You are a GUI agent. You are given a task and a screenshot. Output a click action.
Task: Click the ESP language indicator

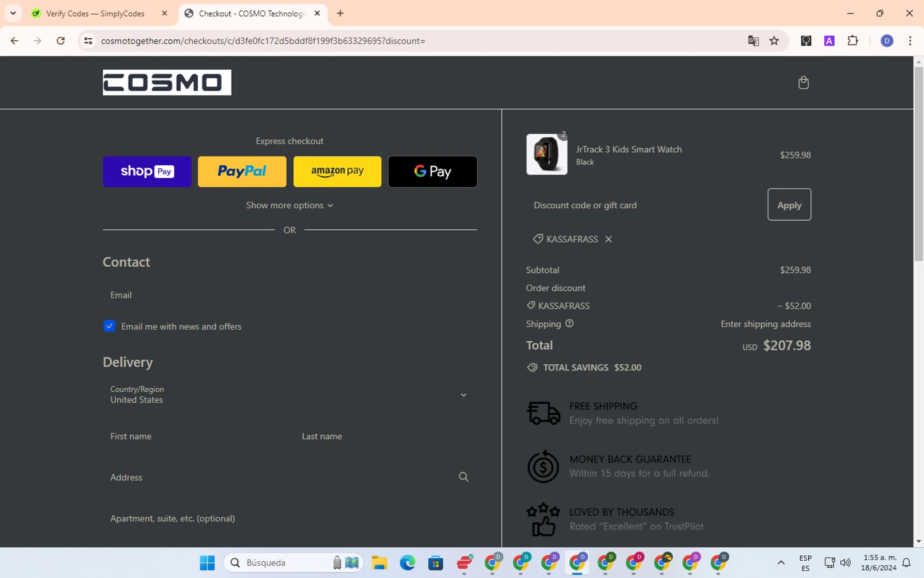pos(805,563)
